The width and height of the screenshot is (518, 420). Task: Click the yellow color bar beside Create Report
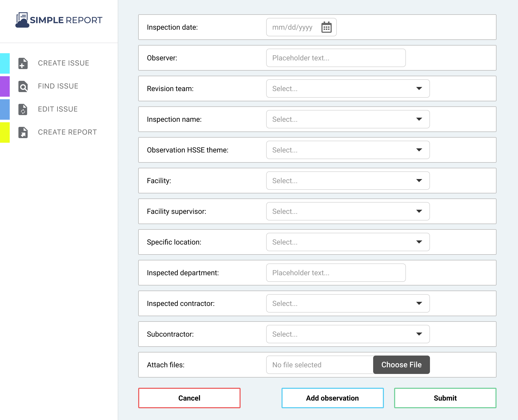(5, 132)
